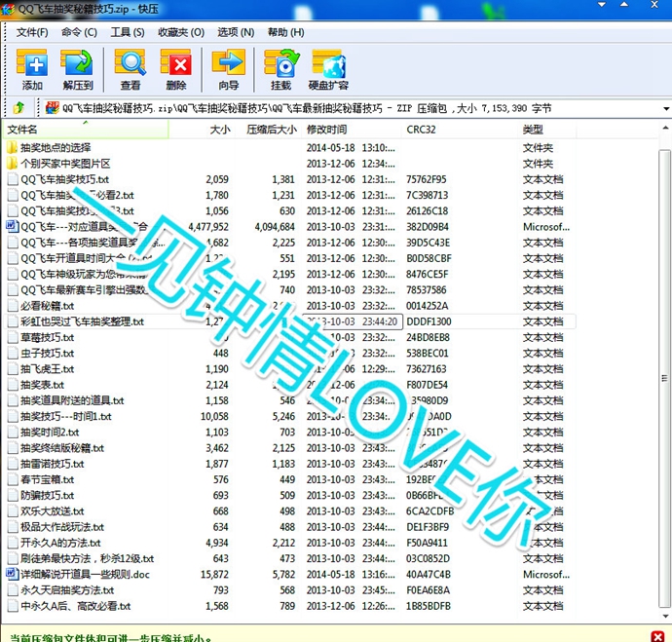Screen dimensions: 672x642
Task: Open the 工具(S) menu
Action: point(128,32)
